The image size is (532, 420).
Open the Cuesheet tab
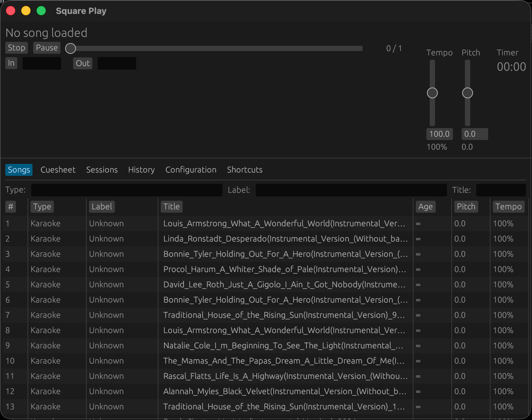pyautogui.click(x=58, y=170)
